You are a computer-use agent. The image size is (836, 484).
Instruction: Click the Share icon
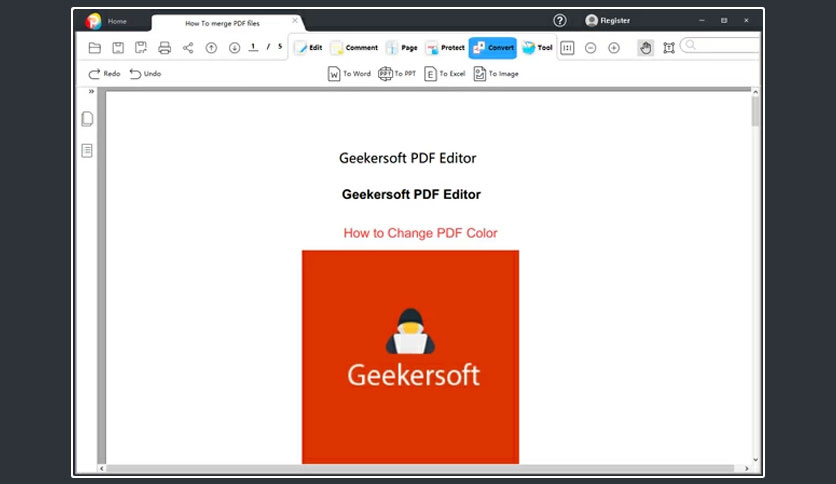coord(188,48)
